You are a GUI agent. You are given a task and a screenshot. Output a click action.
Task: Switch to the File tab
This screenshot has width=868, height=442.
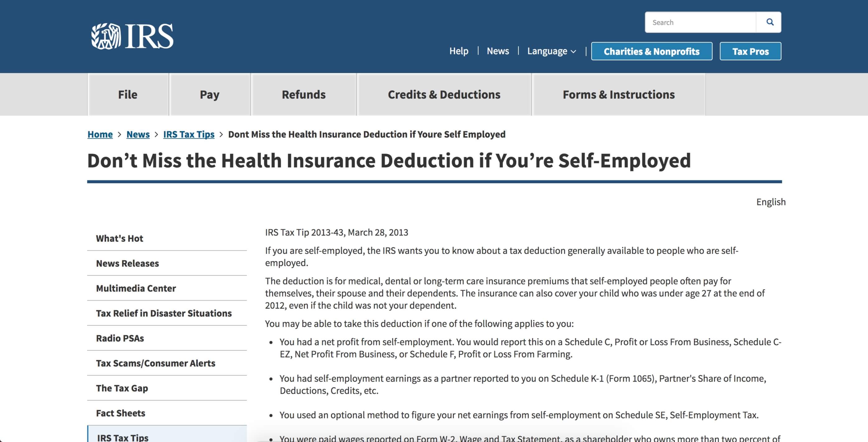(128, 95)
